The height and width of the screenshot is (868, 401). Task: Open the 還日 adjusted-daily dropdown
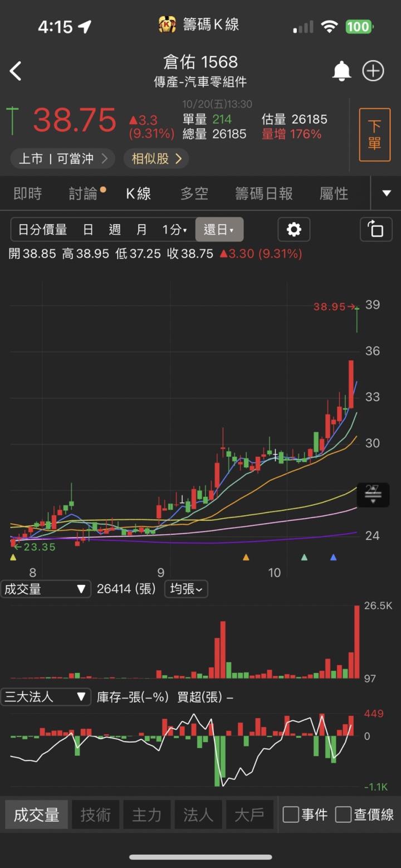[x=219, y=230]
